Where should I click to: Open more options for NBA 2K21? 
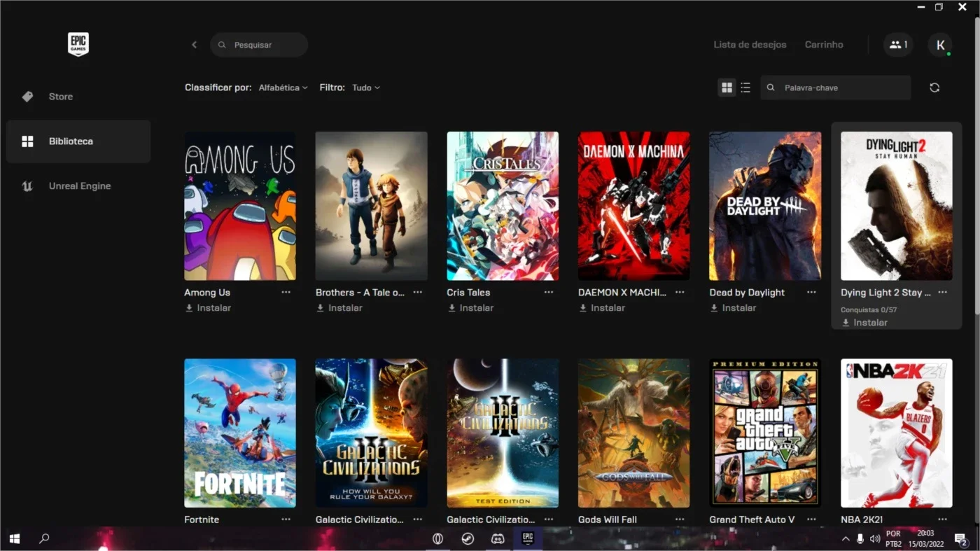(x=942, y=519)
